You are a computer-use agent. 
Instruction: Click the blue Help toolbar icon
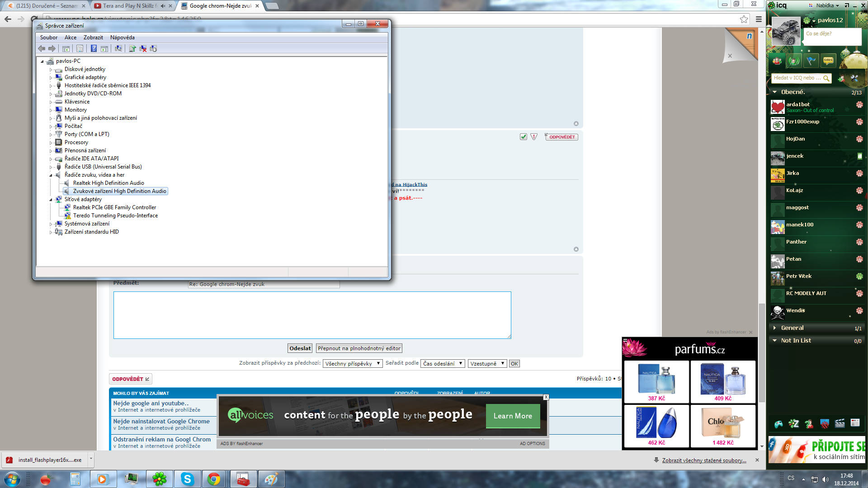click(94, 48)
